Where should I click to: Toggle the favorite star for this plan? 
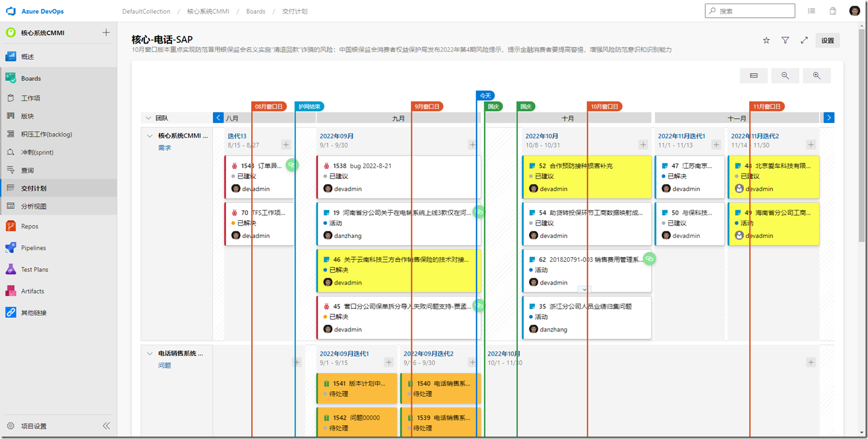[766, 40]
